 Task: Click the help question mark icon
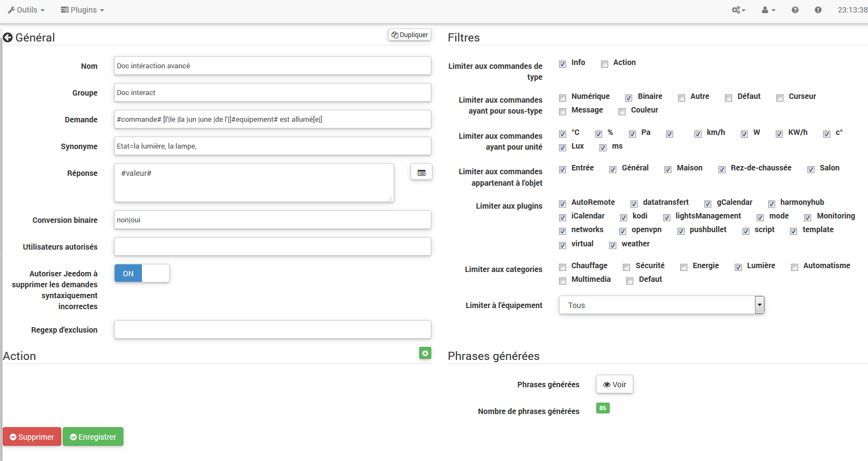pyautogui.click(x=795, y=10)
